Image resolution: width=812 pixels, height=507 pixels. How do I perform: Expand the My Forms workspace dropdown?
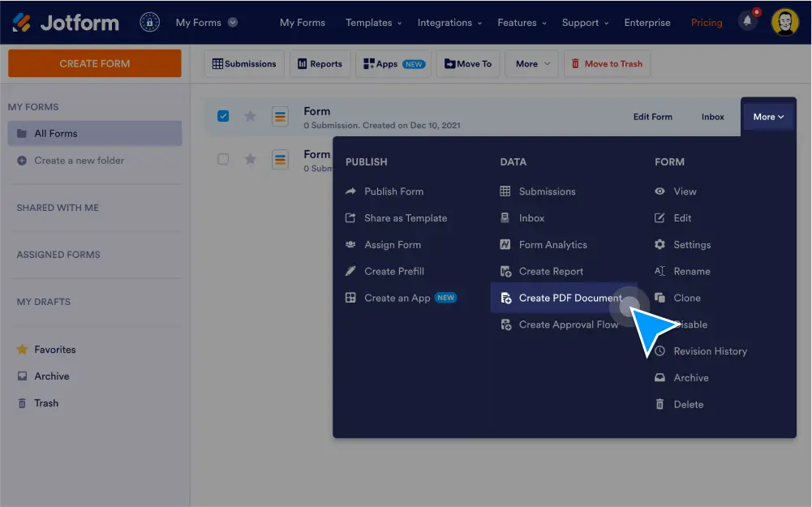(206, 22)
